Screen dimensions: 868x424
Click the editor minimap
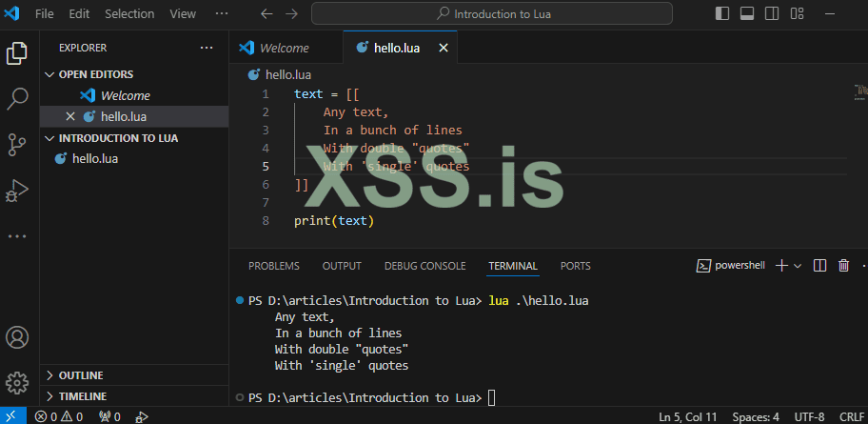(x=860, y=92)
